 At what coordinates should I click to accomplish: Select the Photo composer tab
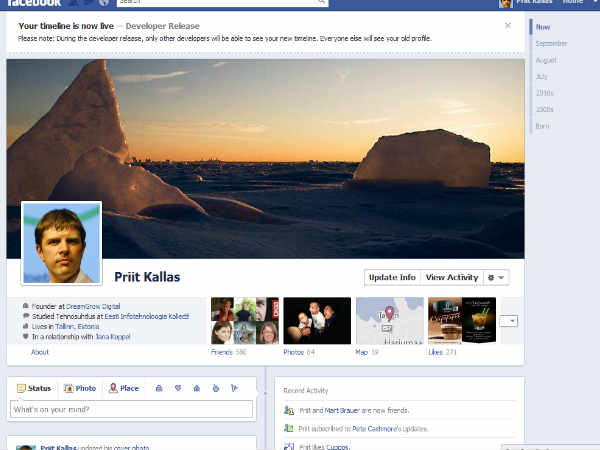80,388
